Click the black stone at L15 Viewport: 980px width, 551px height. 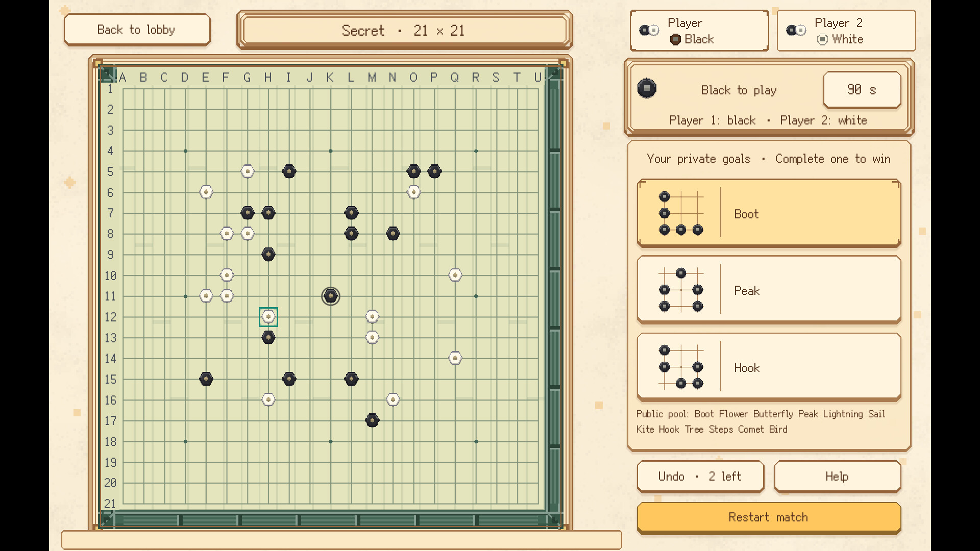[x=351, y=379]
